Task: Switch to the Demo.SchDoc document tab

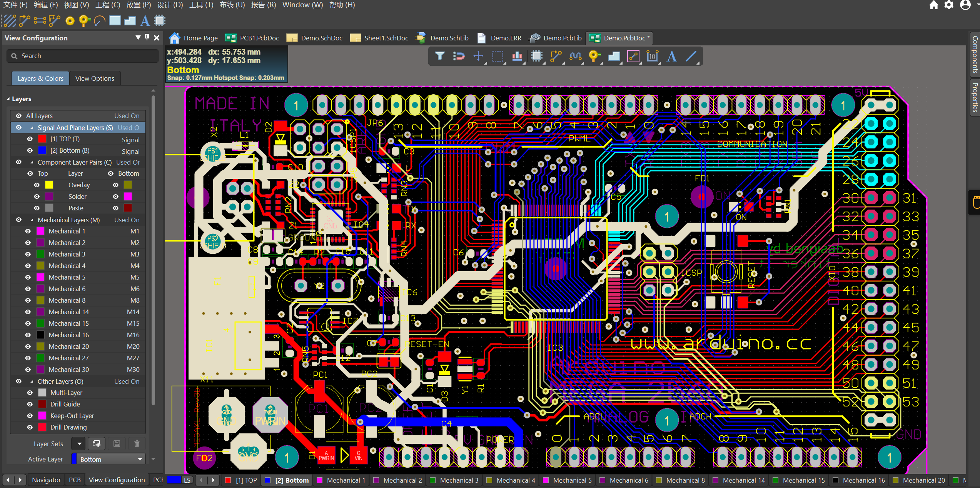Action: pos(316,38)
